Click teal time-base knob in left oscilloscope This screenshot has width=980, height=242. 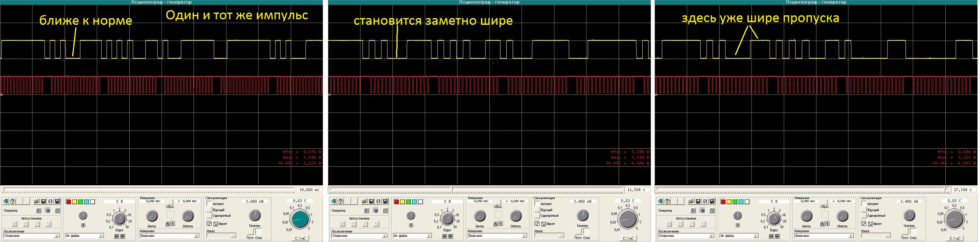point(300,219)
